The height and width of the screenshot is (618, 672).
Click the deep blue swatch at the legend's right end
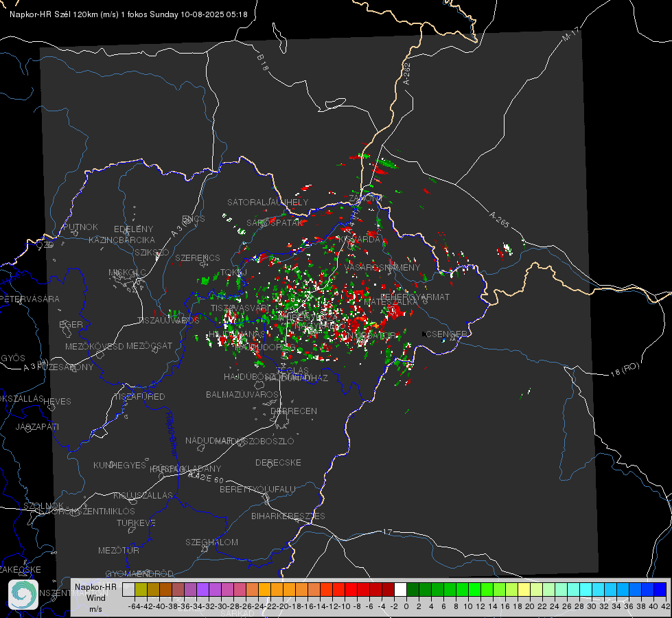660,589
